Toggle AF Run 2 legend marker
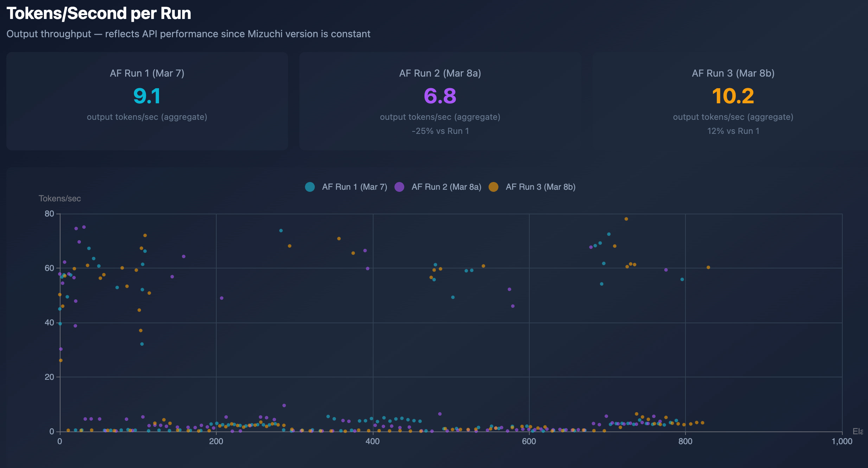 399,187
